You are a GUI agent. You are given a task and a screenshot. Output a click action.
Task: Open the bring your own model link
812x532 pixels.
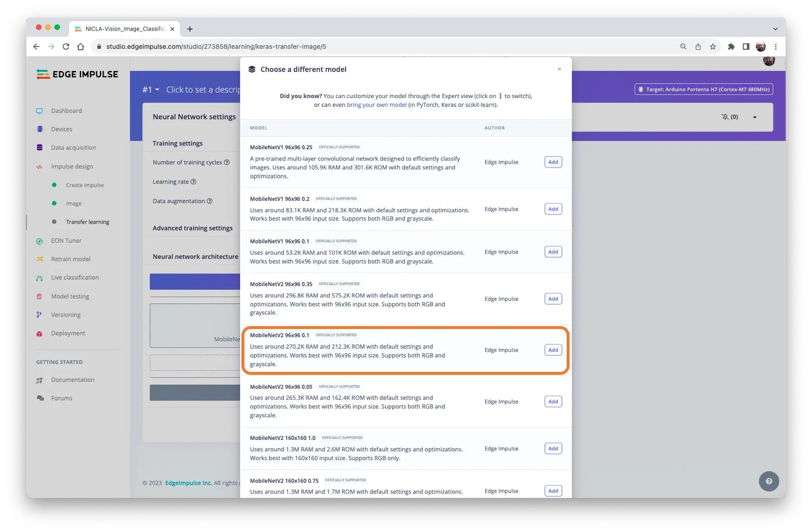point(376,105)
